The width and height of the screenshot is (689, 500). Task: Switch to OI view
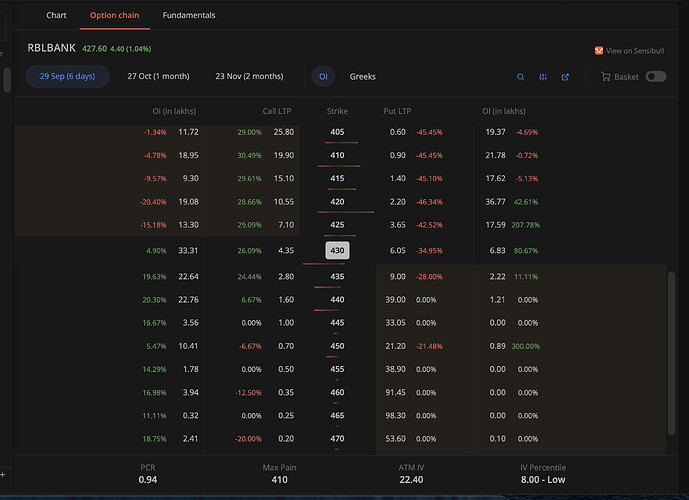(x=323, y=76)
